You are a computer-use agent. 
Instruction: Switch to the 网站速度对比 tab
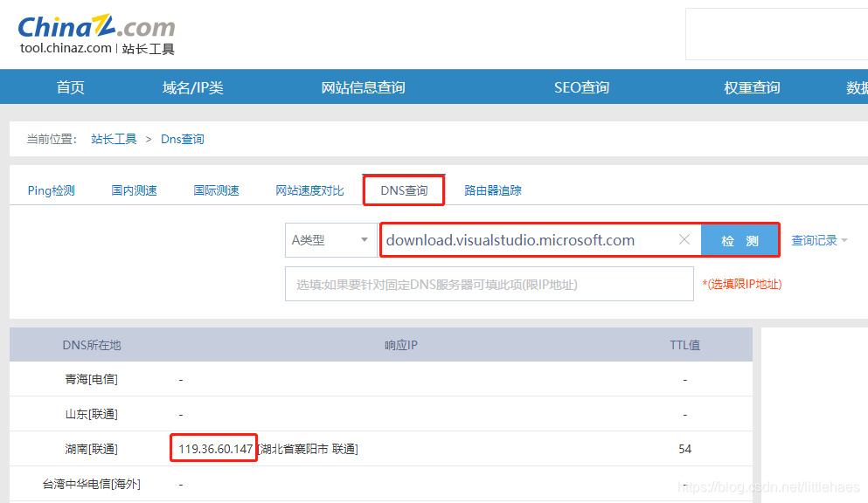(309, 190)
